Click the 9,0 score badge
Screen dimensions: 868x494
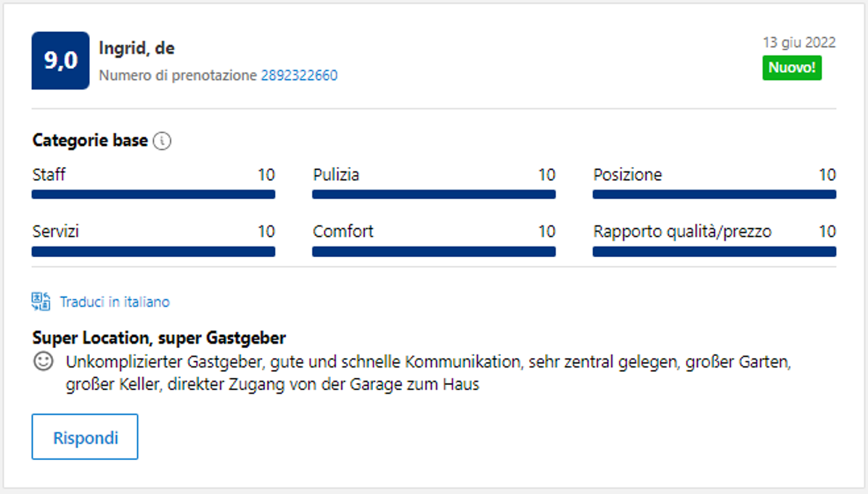[x=60, y=61]
